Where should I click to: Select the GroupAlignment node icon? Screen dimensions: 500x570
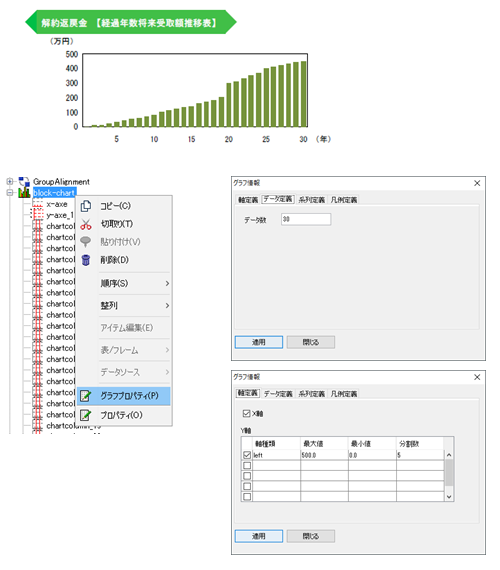click(24, 181)
